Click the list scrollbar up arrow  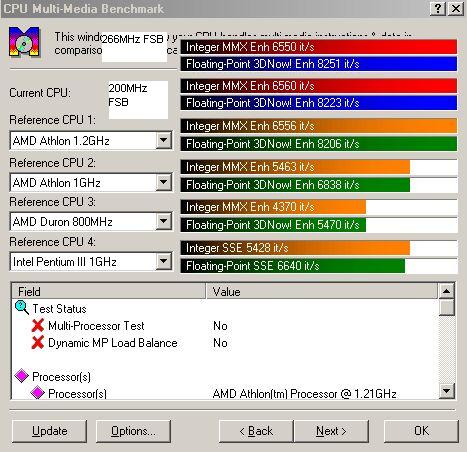(447, 291)
